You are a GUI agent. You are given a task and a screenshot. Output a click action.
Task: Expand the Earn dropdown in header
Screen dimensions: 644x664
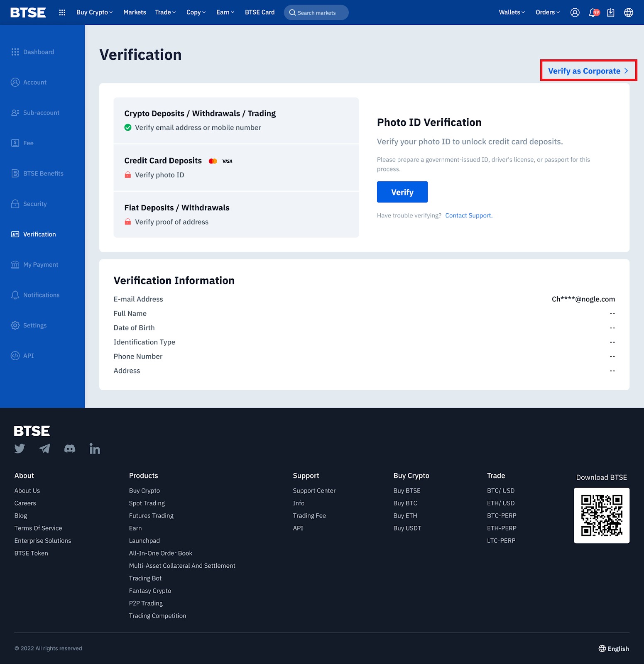(225, 12)
